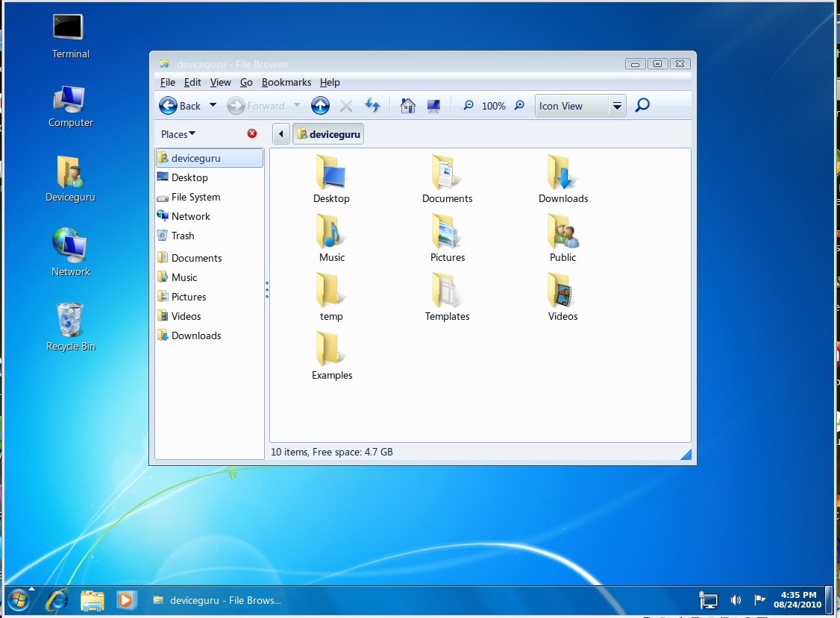Click the deviceguru path bar button
This screenshot has height=618, width=840.
328,134
